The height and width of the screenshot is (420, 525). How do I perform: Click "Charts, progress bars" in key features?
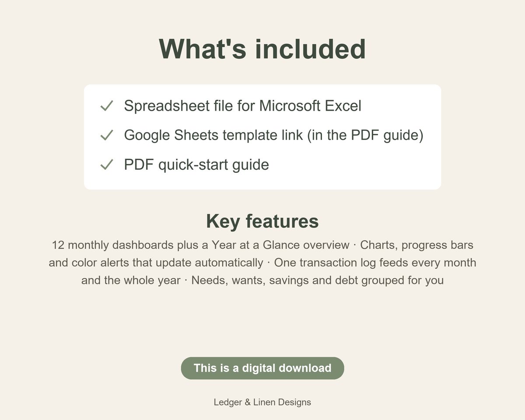coord(417,245)
